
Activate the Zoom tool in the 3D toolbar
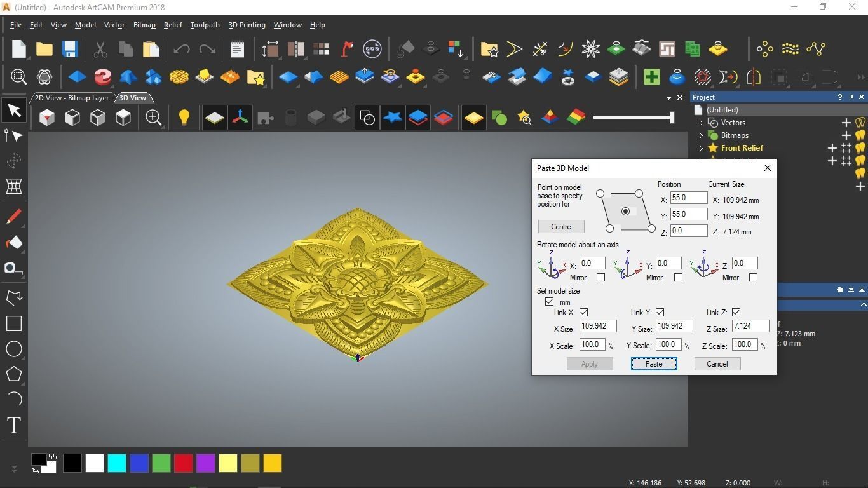coord(153,117)
